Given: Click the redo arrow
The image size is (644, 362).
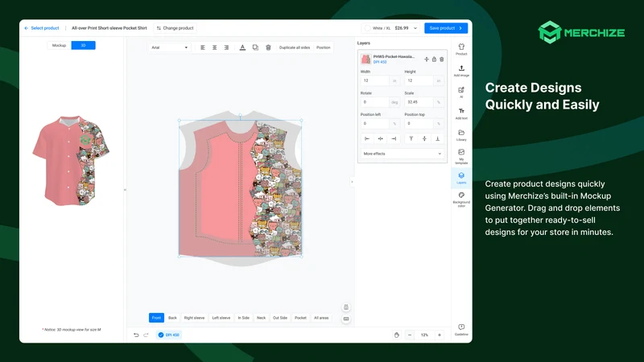Looking at the screenshot, I should (x=146, y=335).
